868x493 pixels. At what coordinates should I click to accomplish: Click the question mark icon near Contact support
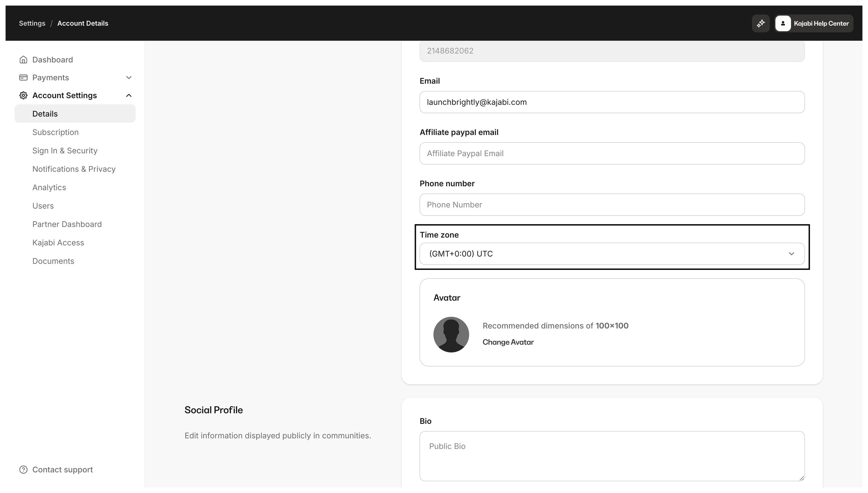coord(23,469)
